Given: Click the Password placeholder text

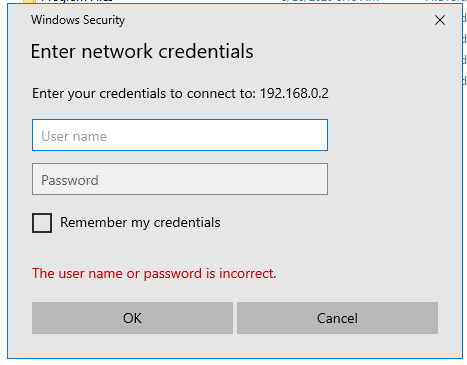Looking at the screenshot, I should tap(70, 180).
